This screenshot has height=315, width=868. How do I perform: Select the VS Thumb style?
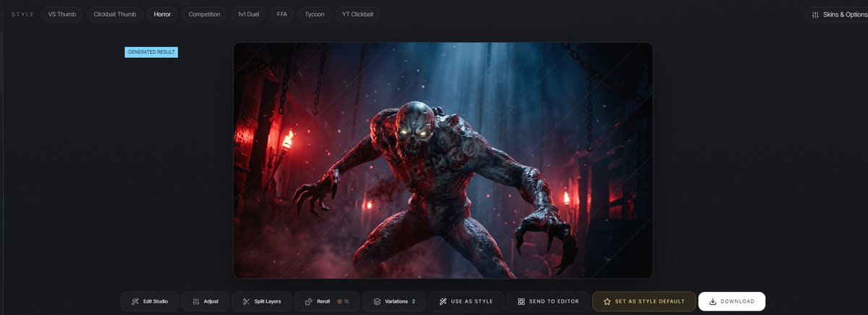[x=62, y=14]
